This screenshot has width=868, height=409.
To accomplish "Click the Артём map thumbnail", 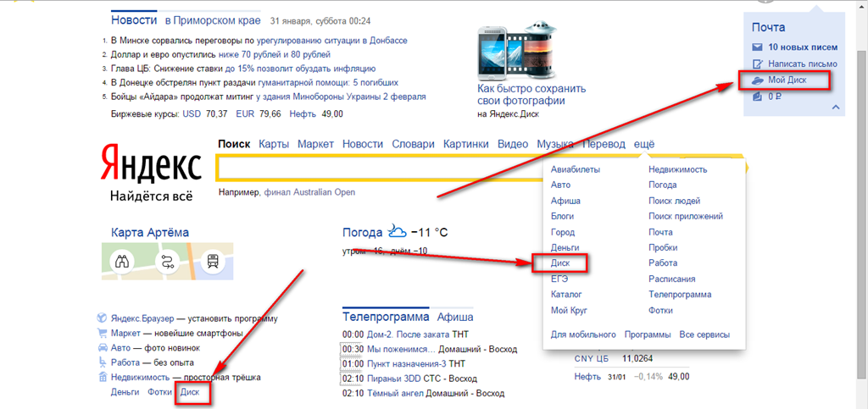I will click(167, 262).
